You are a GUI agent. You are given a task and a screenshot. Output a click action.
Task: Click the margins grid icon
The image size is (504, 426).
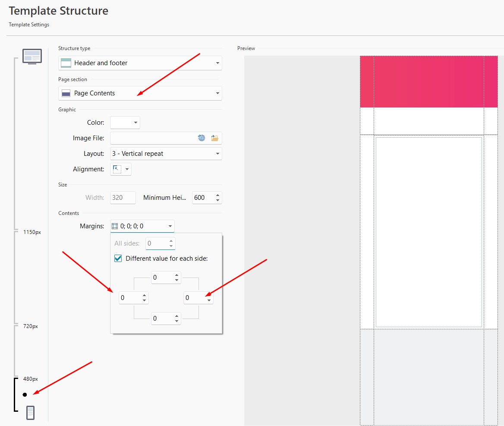tap(115, 226)
